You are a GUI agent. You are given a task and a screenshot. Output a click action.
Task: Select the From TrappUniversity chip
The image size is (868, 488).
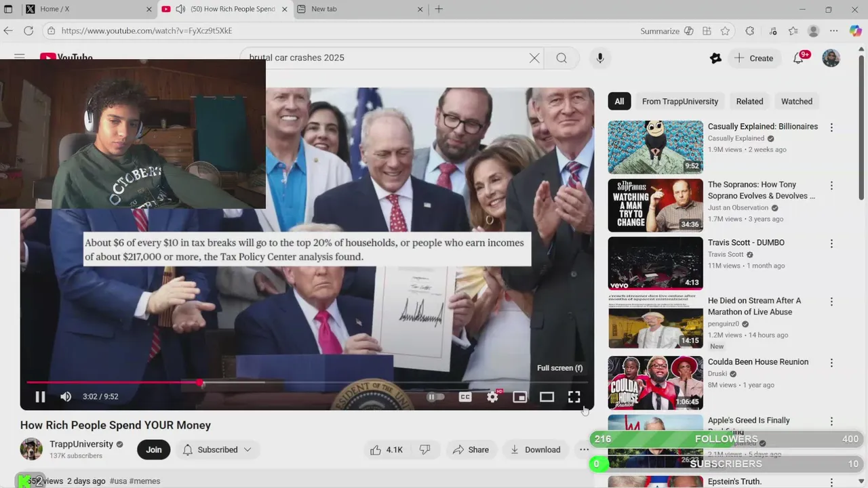[680, 102]
